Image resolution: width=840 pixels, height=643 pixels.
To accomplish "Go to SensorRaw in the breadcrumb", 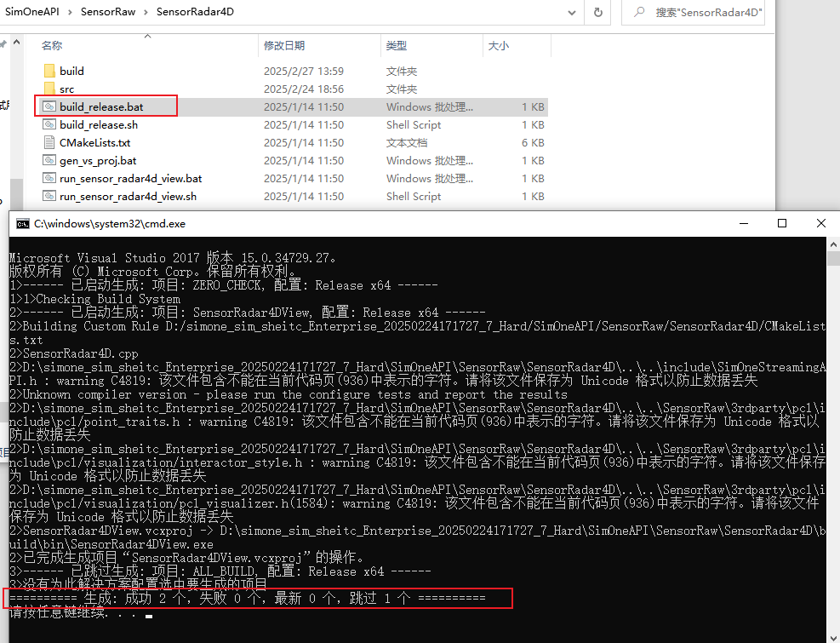I will point(108,12).
